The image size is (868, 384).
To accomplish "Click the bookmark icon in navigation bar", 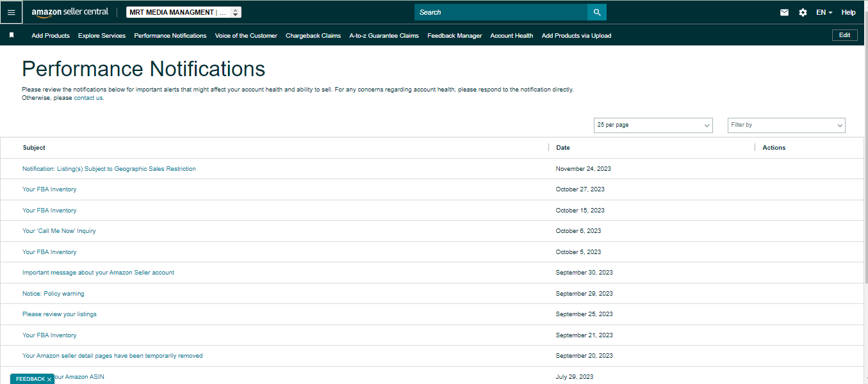I will click(12, 35).
